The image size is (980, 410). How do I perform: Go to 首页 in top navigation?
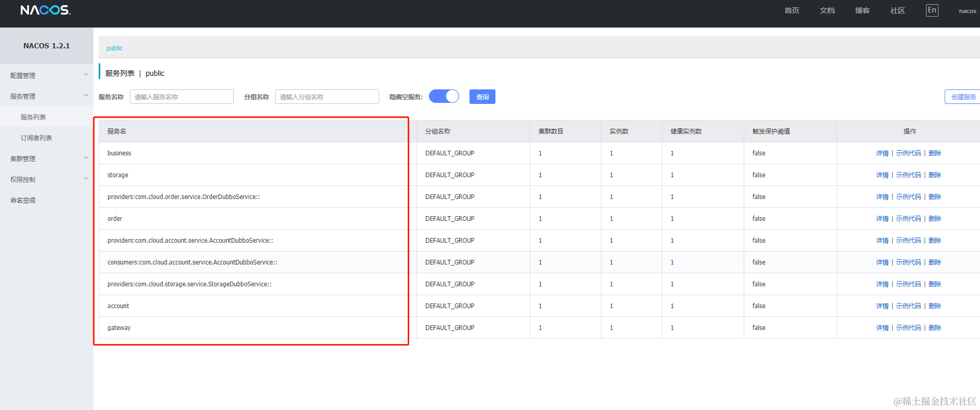792,10
